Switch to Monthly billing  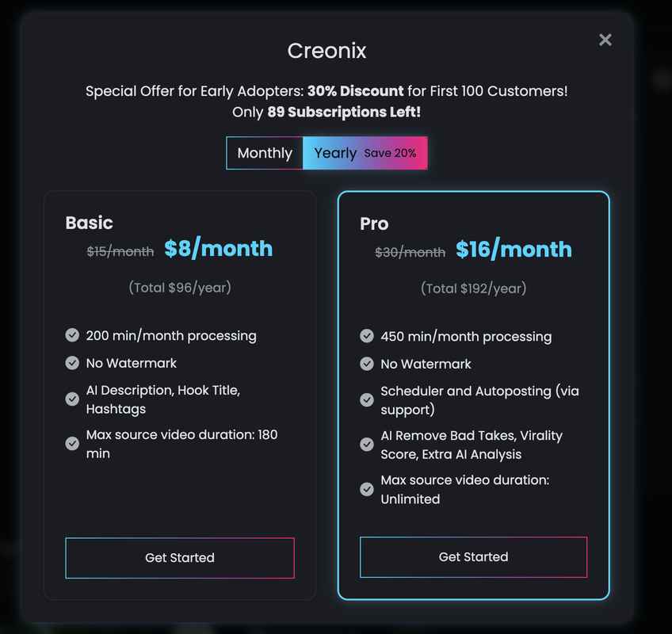(x=265, y=153)
